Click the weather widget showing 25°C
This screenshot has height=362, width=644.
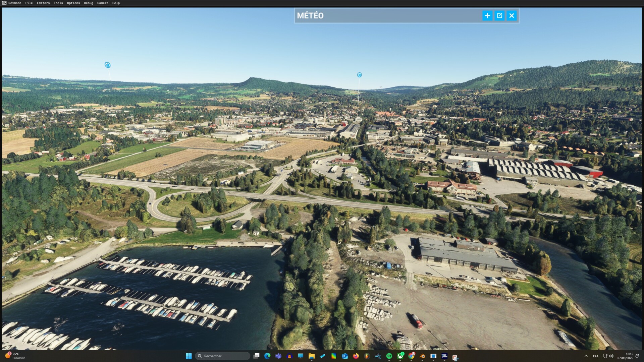coord(15,356)
